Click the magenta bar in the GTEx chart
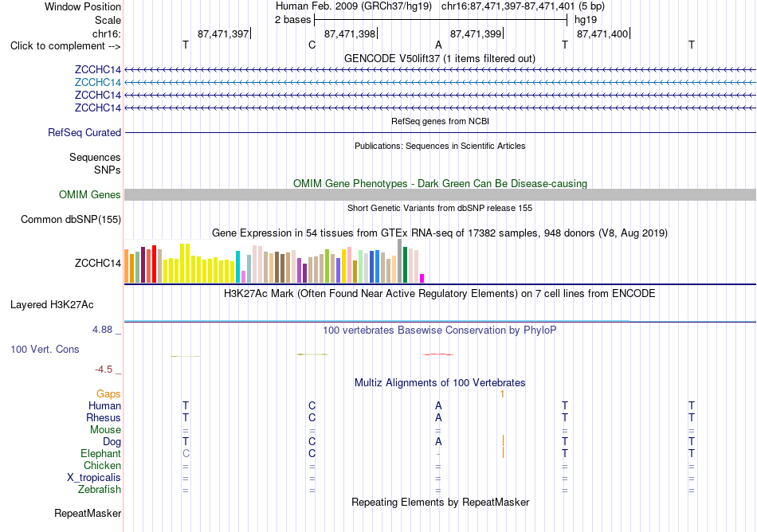This screenshot has width=757, height=532. 422,278
